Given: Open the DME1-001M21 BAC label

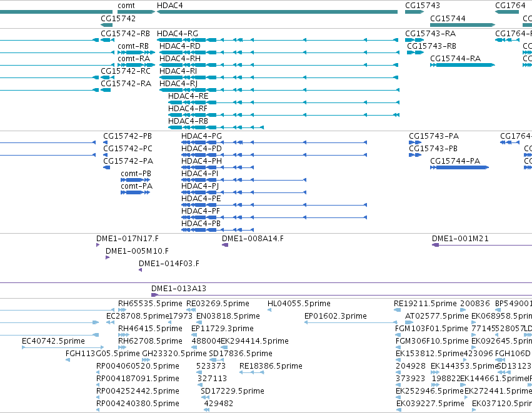Looking at the screenshot, I should pyautogui.click(x=460, y=239).
